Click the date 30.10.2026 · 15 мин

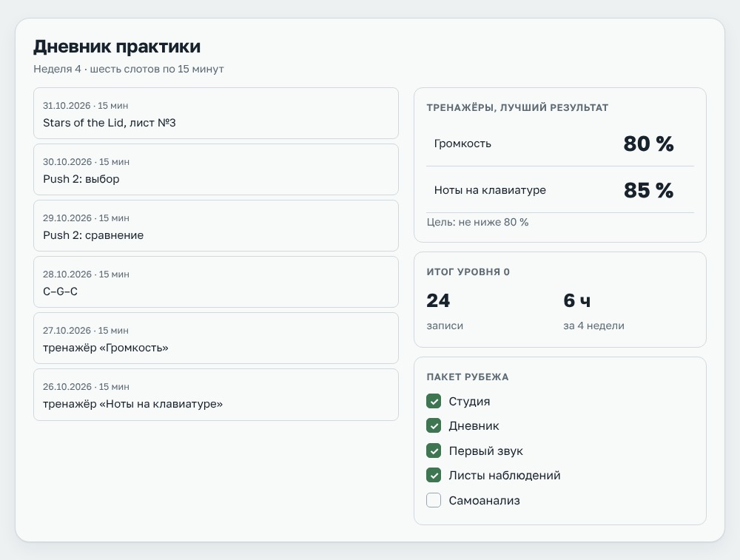tap(86, 162)
